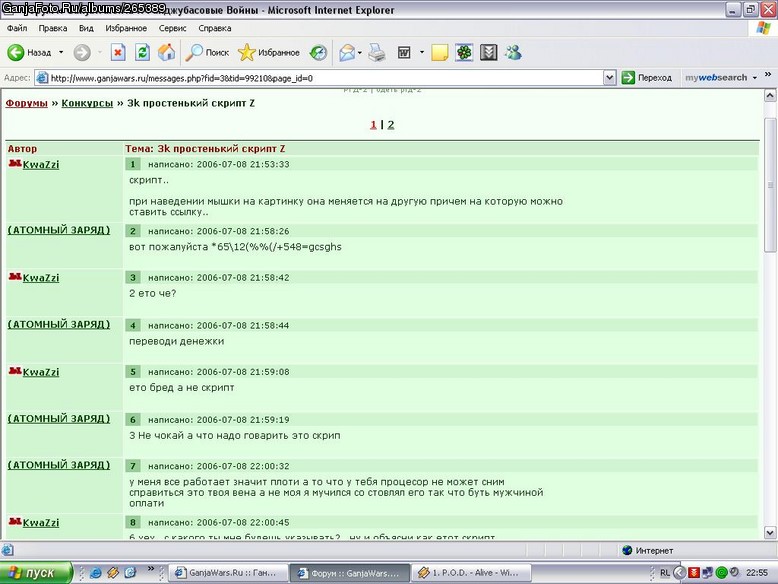Stop page loading with red X icon

click(118, 52)
